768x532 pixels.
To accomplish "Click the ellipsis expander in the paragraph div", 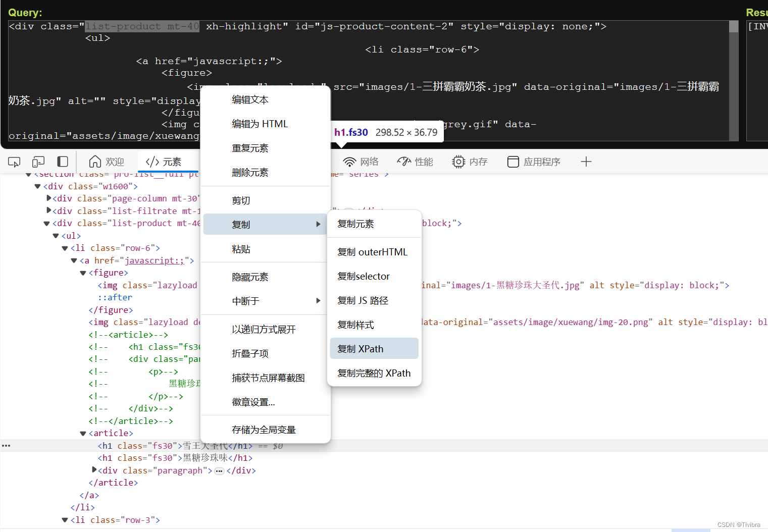I will tap(219, 470).
